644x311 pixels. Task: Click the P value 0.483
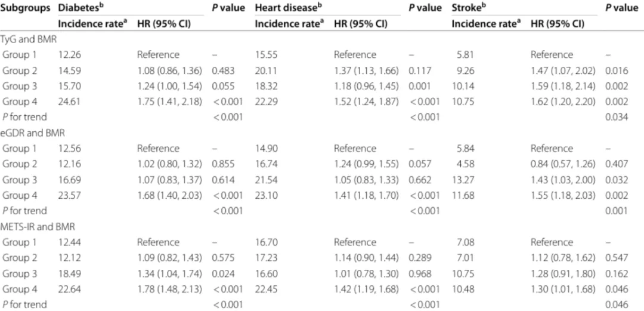tap(223, 70)
